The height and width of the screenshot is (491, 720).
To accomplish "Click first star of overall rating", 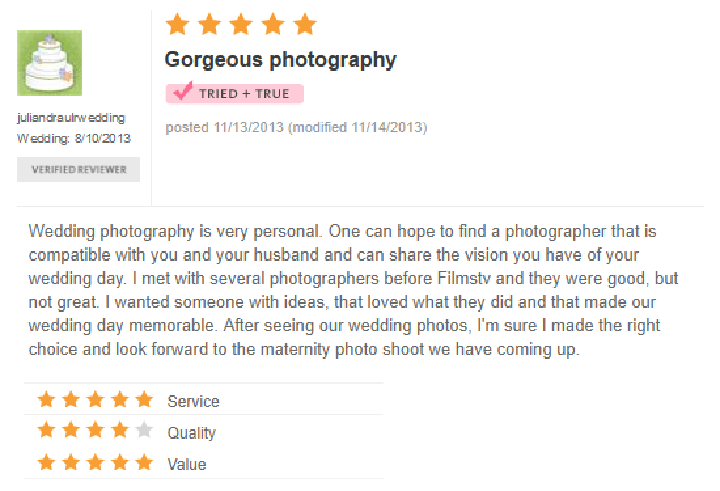I will point(177,24).
